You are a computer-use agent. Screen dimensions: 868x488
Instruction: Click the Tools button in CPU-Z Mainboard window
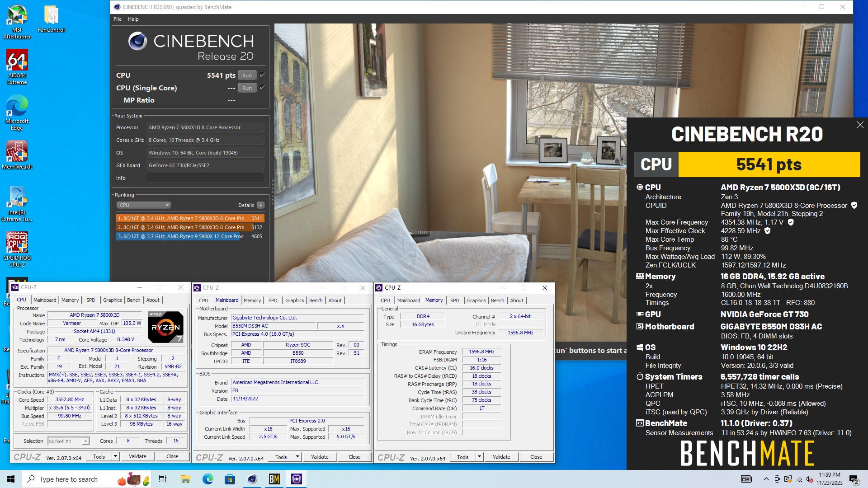point(281,457)
